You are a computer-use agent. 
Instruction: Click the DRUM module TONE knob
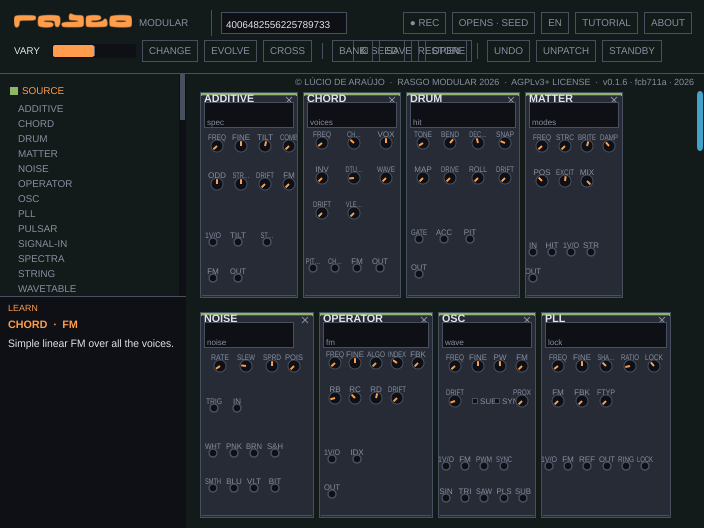click(422, 143)
